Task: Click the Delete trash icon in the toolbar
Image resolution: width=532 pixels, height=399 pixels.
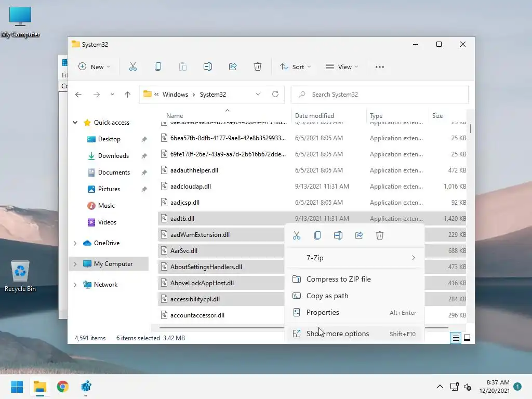Action: click(x=258, y=67)
